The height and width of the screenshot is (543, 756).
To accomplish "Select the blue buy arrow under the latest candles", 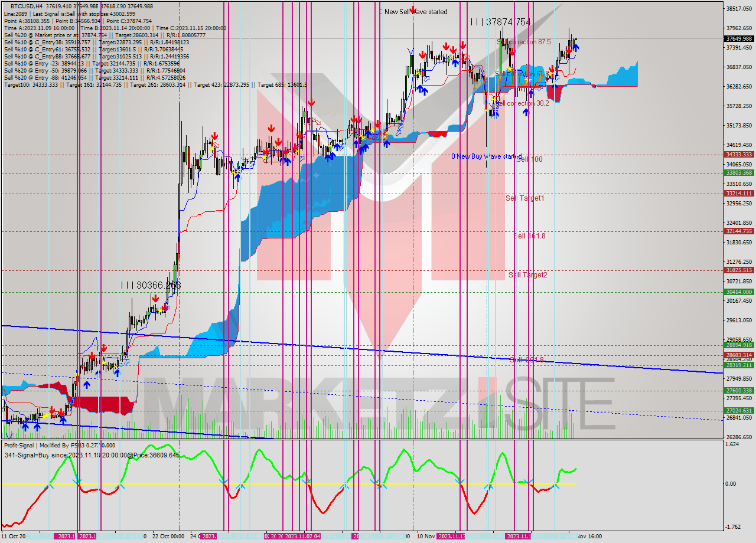I will (576, 48).
